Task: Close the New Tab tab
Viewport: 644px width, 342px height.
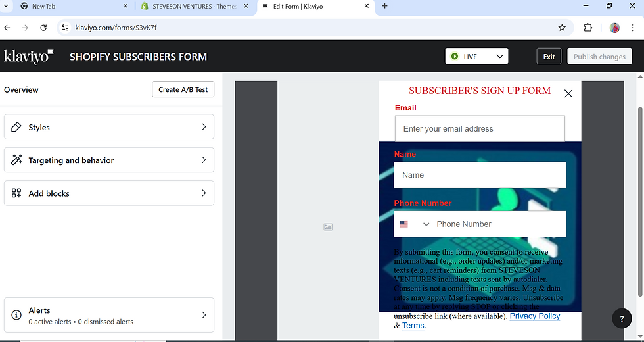Action: point(126,6)
